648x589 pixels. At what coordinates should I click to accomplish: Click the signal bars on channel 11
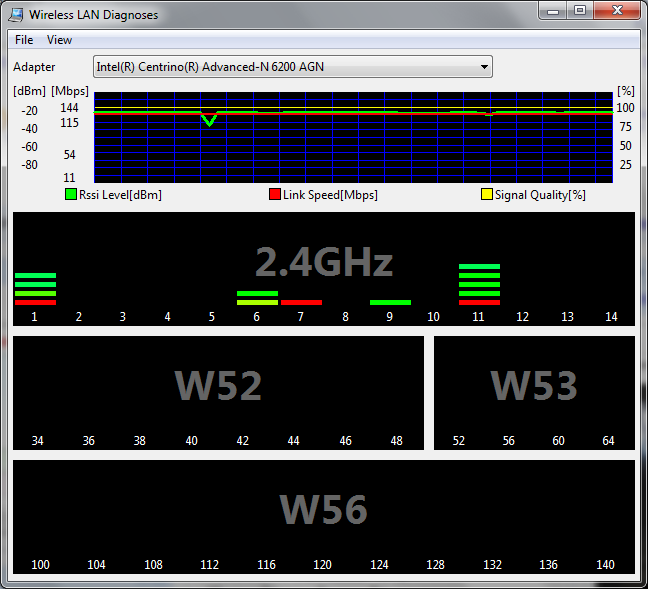479,284
